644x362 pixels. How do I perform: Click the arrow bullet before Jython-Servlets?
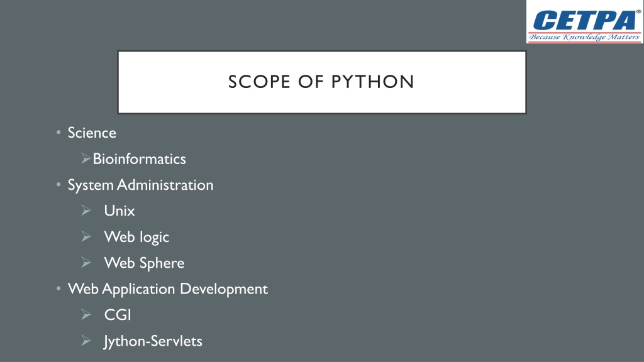[x=86, y=341]
